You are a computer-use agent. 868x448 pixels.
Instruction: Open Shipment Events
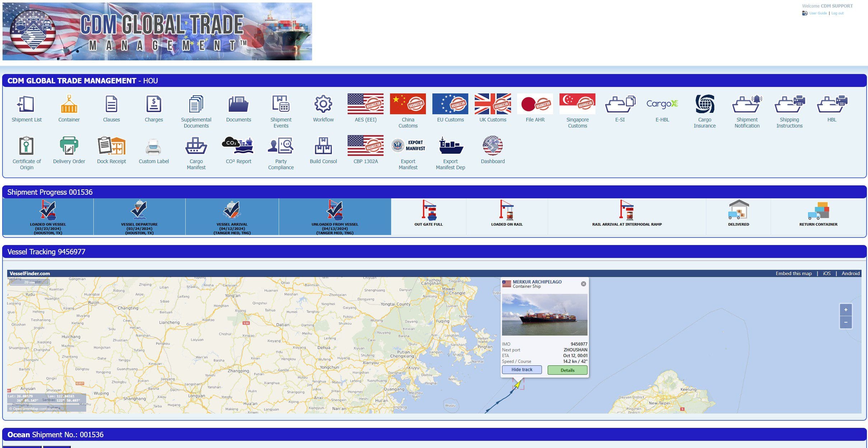(281, 104)
